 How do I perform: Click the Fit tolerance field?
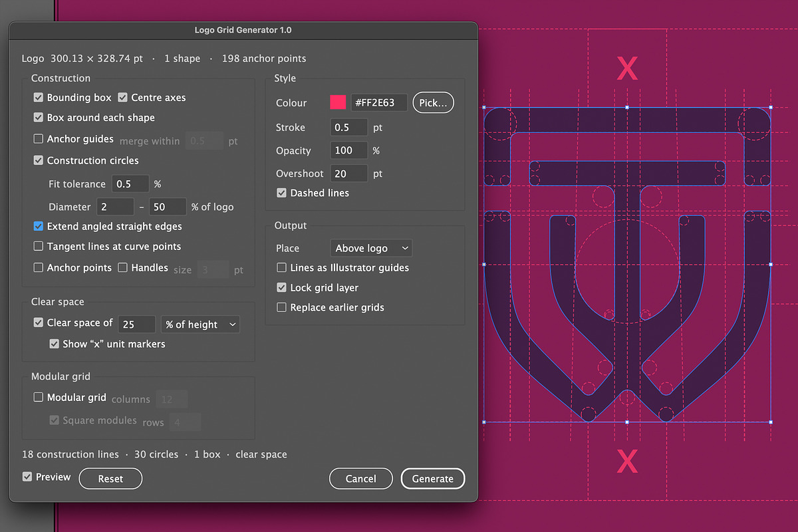130,184
